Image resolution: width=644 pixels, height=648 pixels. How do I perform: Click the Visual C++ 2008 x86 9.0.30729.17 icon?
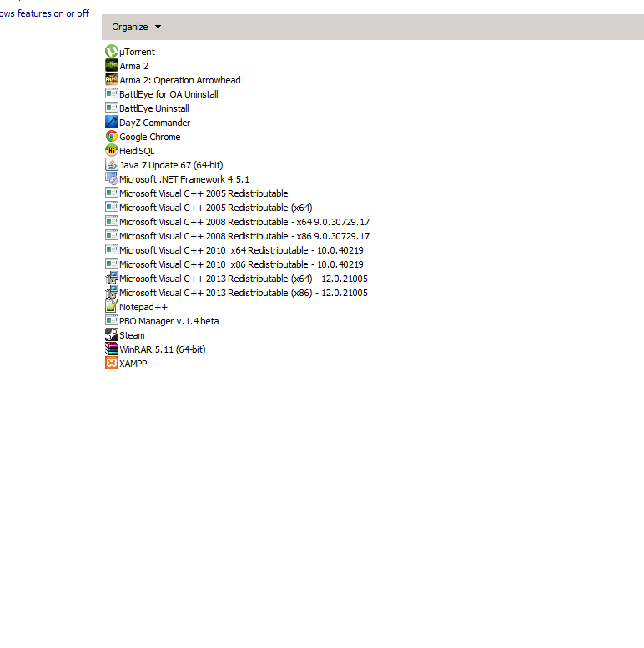click(x=112, y=235)
